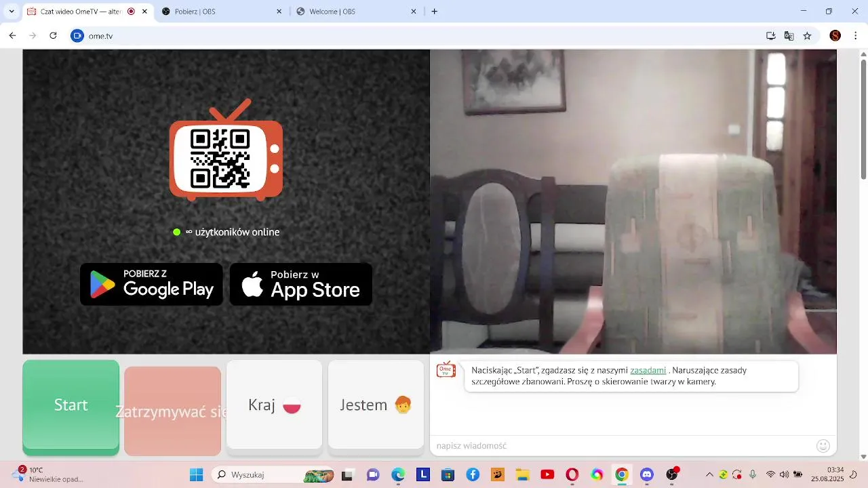The image size is (868, 488).
Task: Click the QR code TV logo
Action: [226, 150]
